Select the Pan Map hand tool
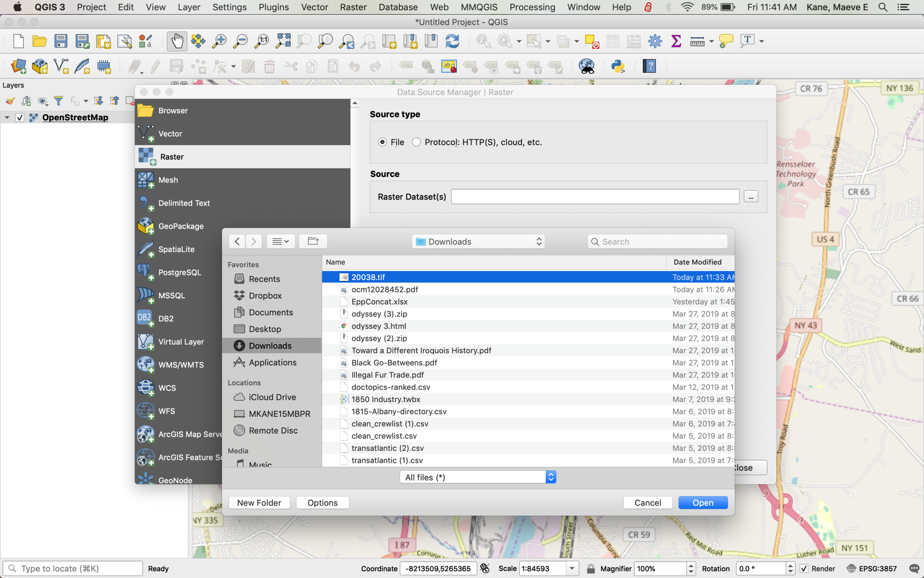This screenshot has height=578, width=924. point(177,41)
